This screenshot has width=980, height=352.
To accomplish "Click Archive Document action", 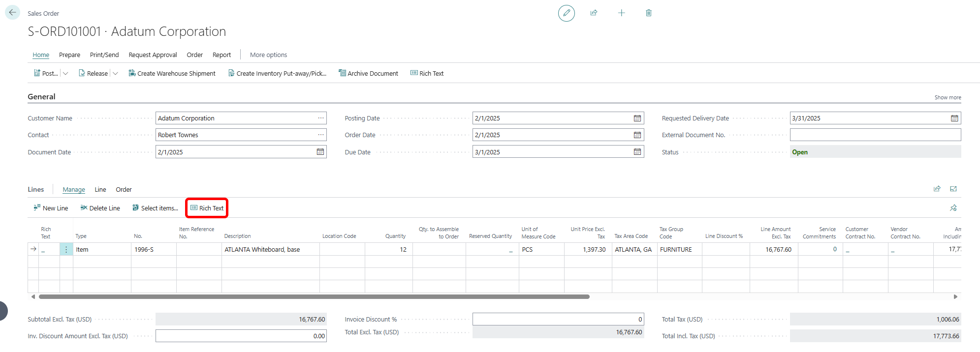I will (x=368, y=74).
